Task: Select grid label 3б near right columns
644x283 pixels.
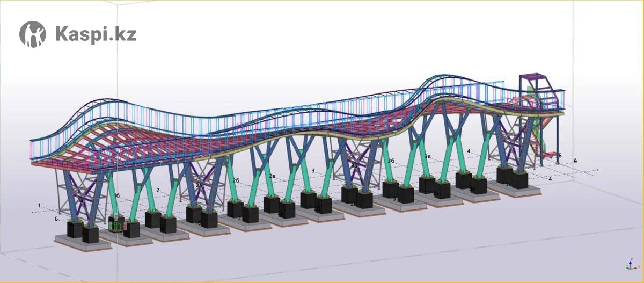Action: coord(391,161)
